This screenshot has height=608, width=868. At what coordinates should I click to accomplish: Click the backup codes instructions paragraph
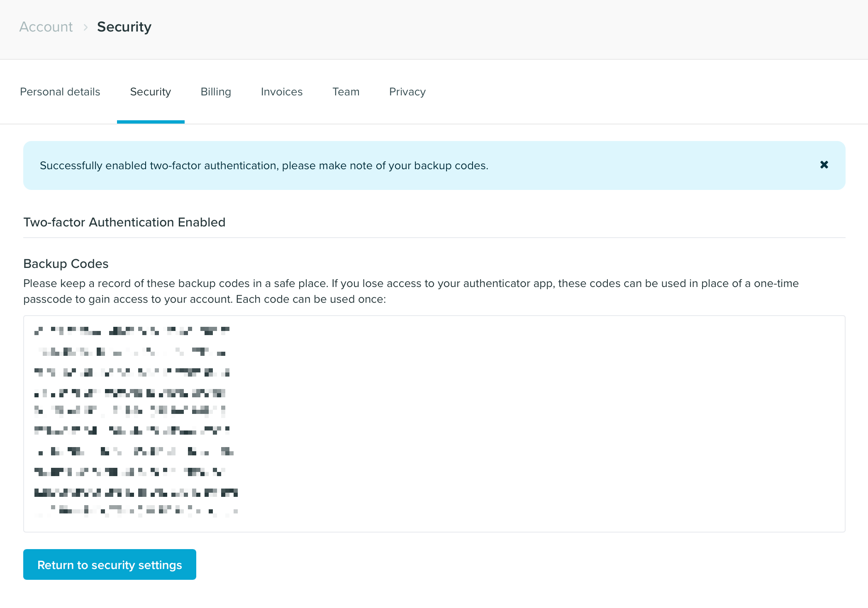point(411,291)
